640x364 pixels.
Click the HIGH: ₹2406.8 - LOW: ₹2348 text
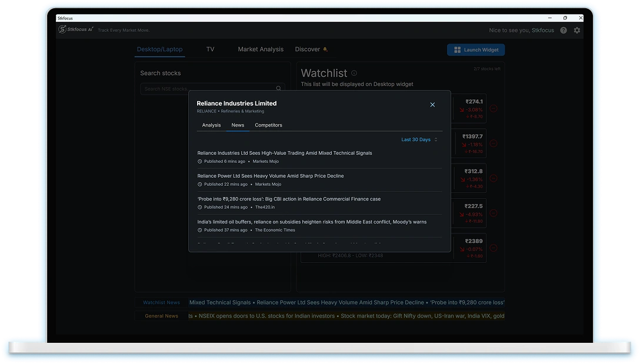(350, 255)
